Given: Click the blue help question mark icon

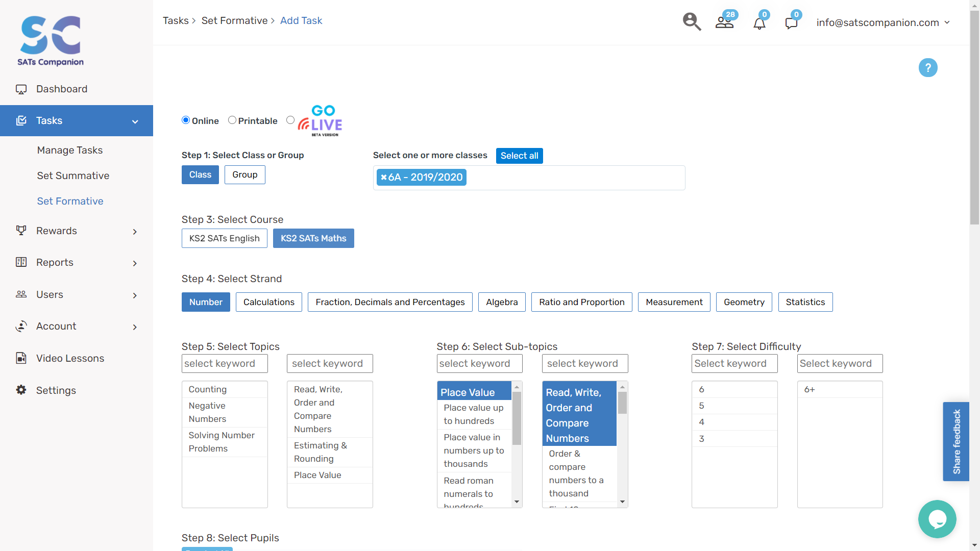Looking at the screenshot, I should [928, 67].
